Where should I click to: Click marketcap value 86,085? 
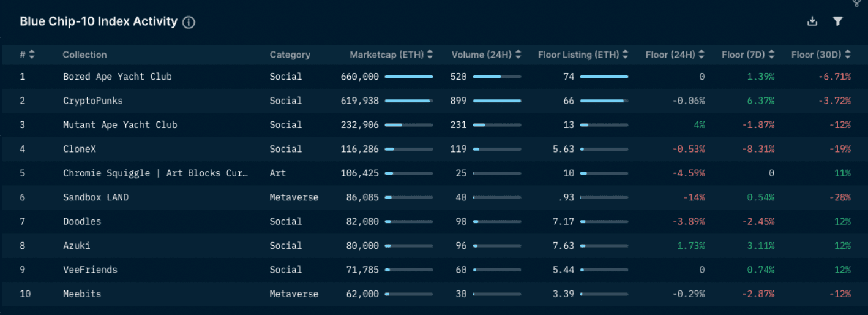[x=363, y=197]
